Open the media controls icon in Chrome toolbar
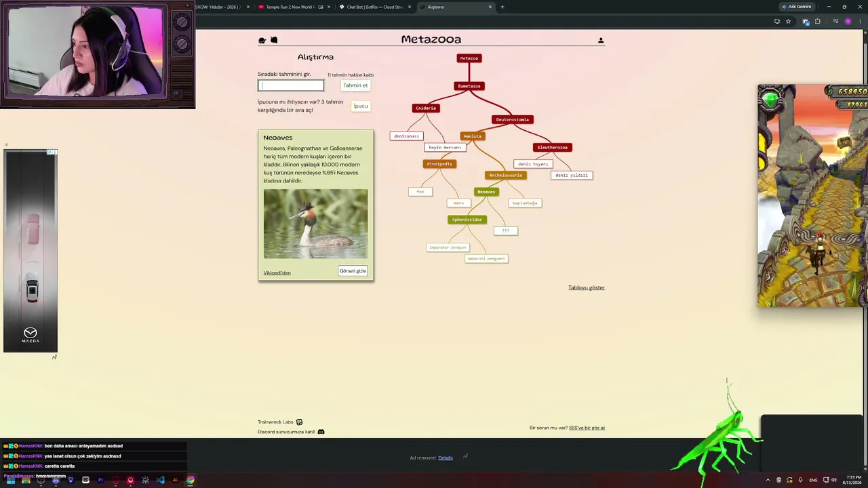868x488 pixels. tap(835, 22)
